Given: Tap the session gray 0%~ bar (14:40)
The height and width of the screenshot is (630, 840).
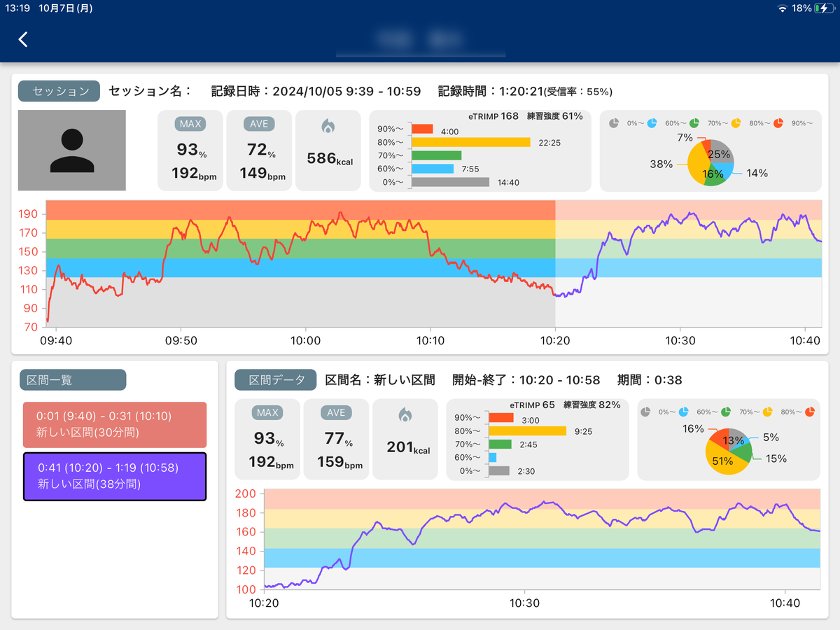Looking at the screenshot, I should tap(450, 182).
